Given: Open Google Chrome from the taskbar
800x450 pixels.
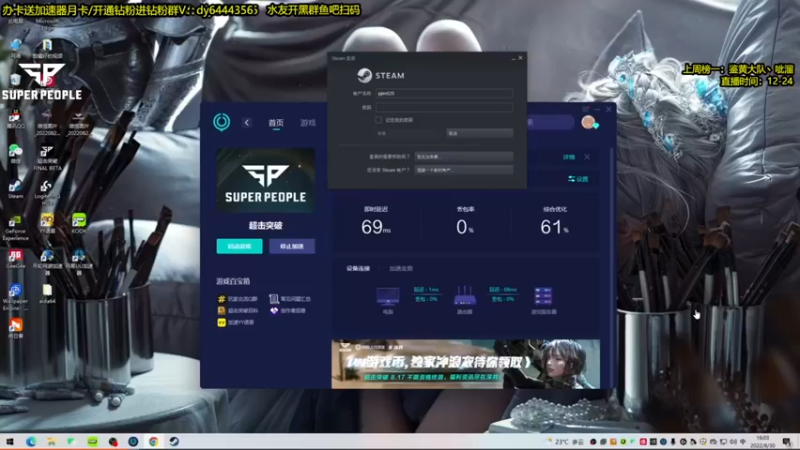Looking at the screenshot, I should click(154, 441).
